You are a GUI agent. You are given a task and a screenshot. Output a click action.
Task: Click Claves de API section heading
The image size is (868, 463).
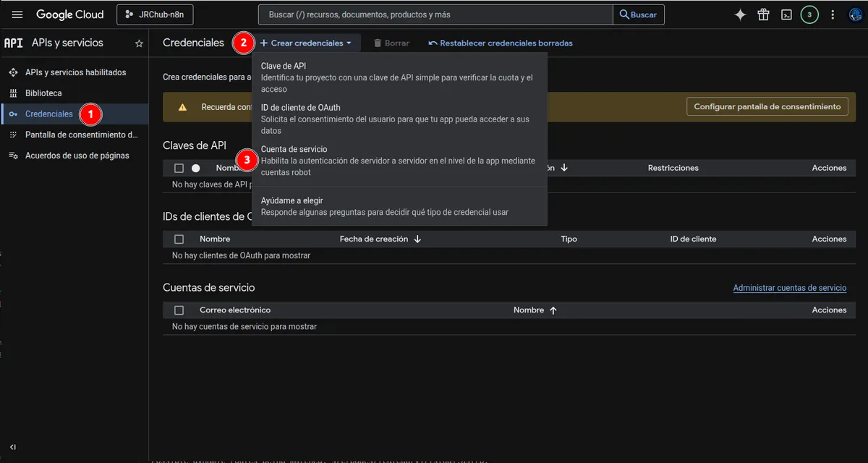pos(195,145)
